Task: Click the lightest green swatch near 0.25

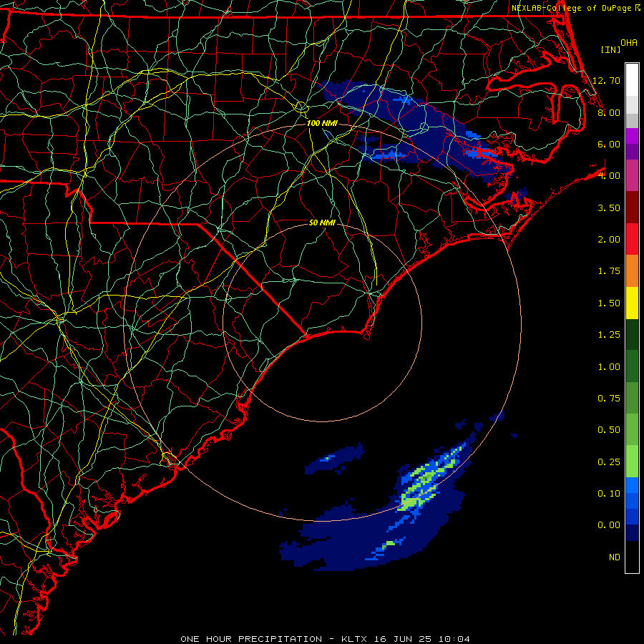Action: pos(632,462)
